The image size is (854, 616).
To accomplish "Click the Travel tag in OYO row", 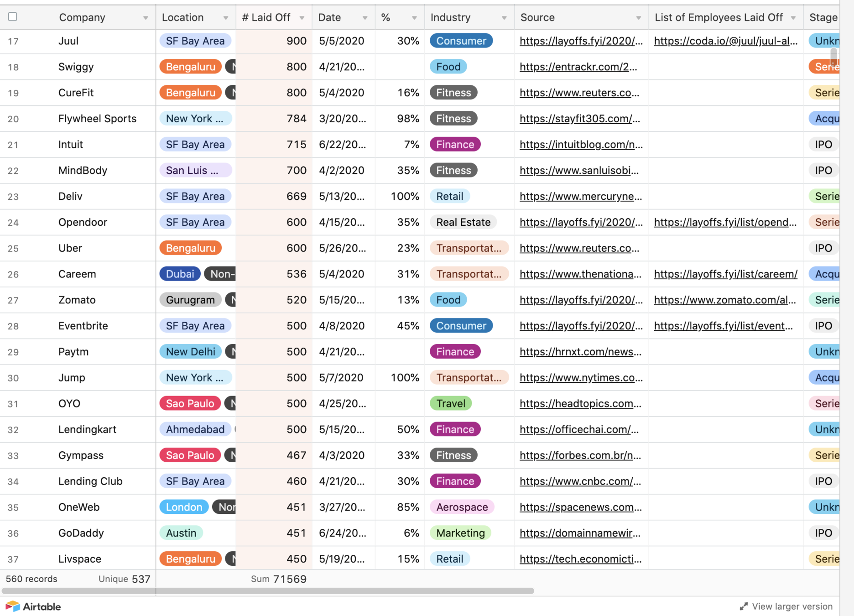I will (x=451, y=404).
